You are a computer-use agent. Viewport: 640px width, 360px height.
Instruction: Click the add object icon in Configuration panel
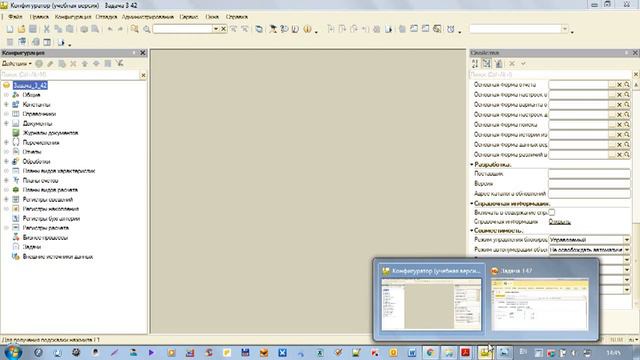click(39, 64)
